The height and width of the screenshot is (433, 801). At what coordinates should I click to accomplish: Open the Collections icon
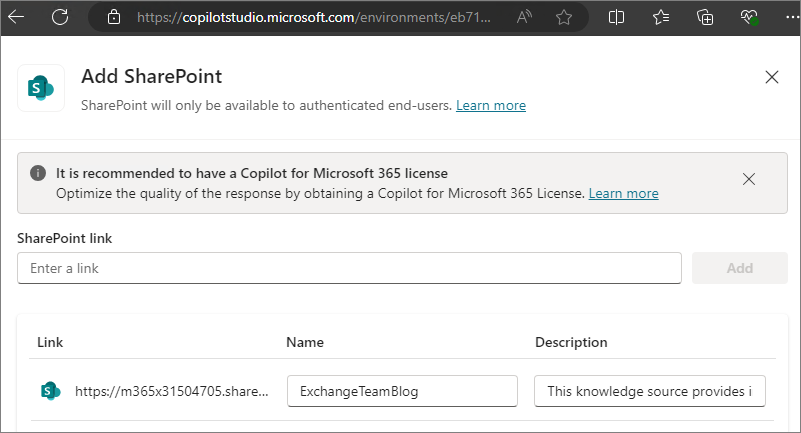click(705, 17)
